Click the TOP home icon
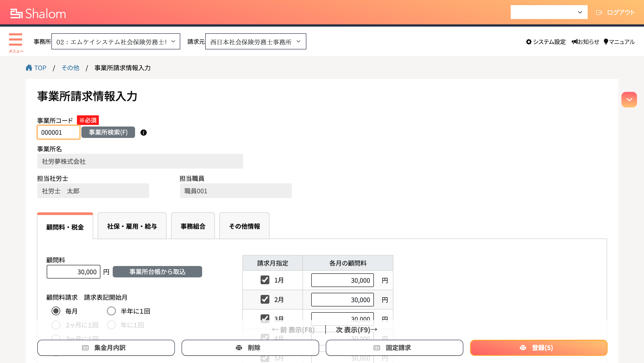 point(29,68)
